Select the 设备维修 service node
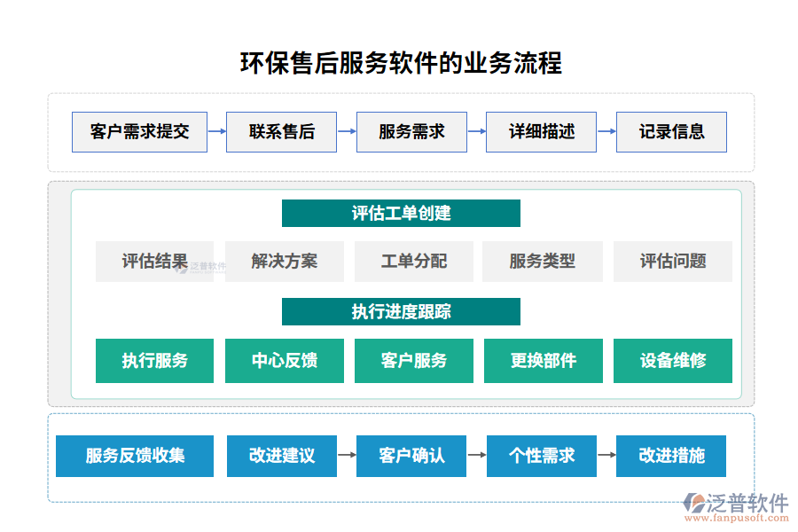 [672, 361]
